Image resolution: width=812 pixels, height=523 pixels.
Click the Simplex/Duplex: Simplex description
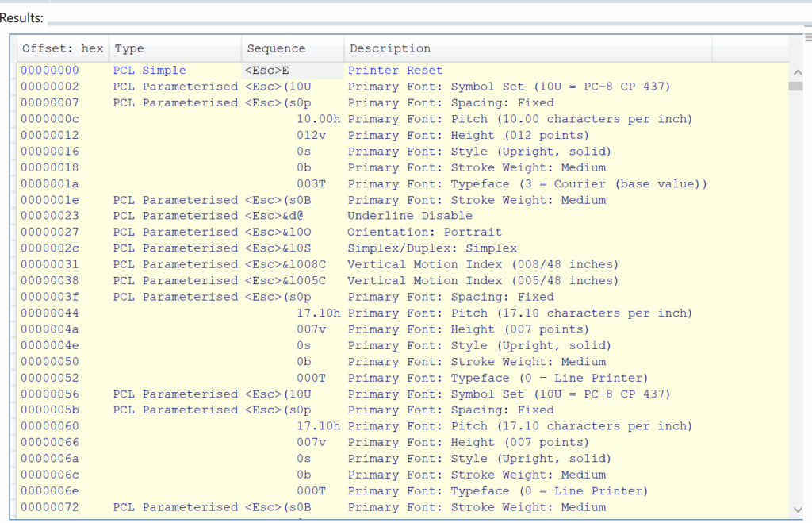click(x=431, y=248)
